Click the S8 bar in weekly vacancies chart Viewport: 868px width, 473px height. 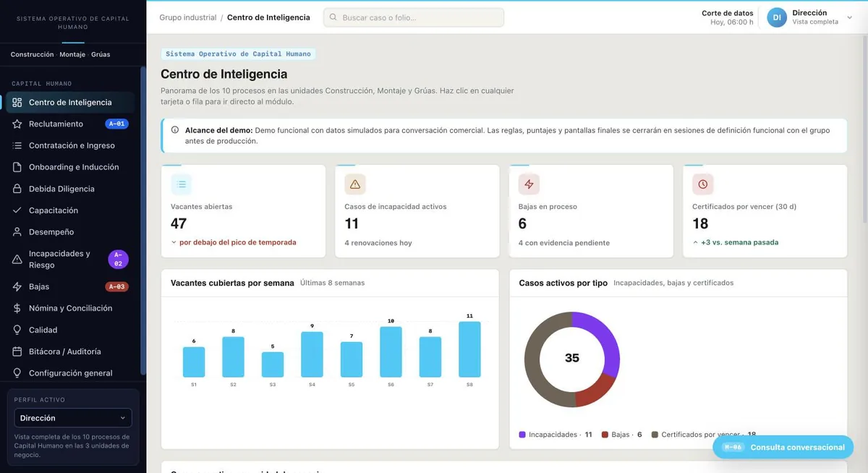coord(469,349)
